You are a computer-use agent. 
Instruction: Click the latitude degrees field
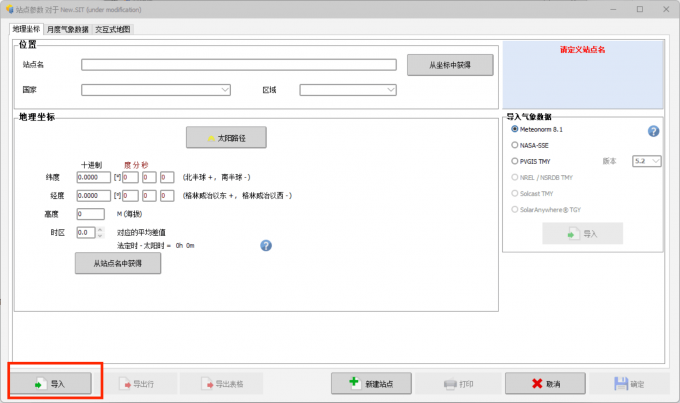131,177
